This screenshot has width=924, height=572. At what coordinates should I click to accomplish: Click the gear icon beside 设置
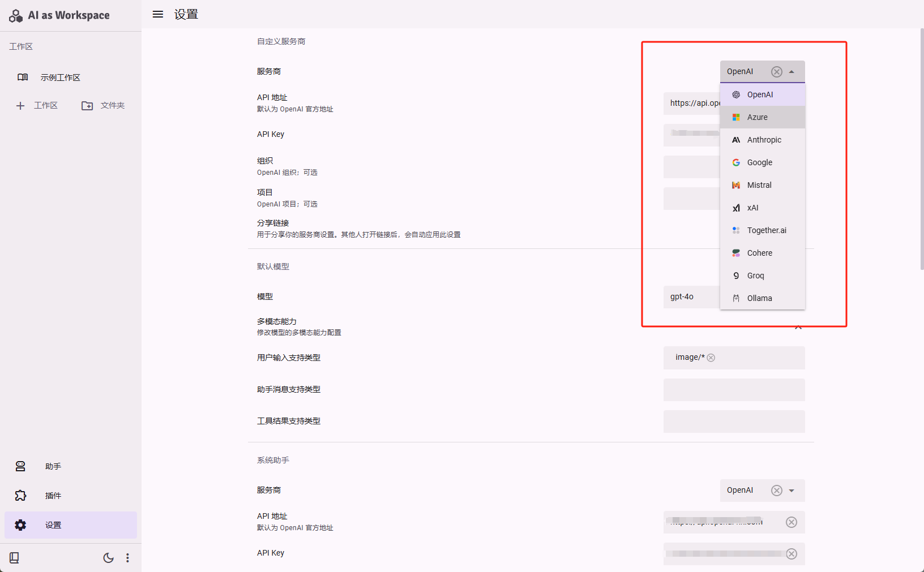tap(20, 525)
